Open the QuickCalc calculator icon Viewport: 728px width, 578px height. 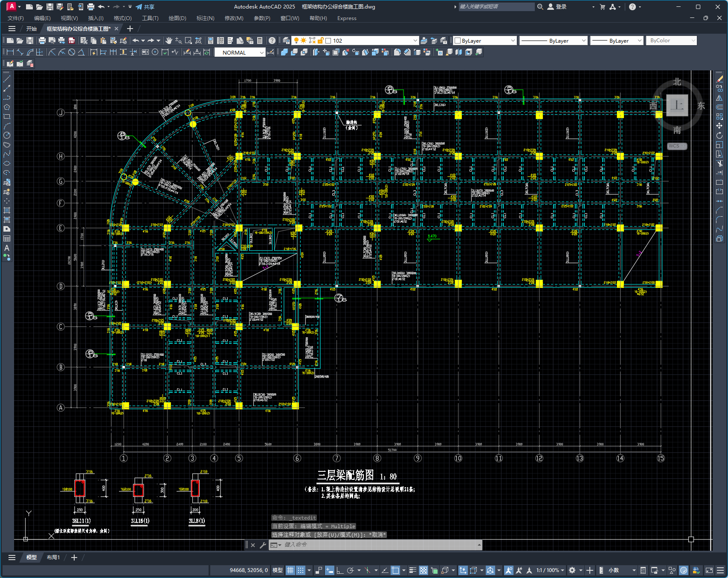click(260, 41)
